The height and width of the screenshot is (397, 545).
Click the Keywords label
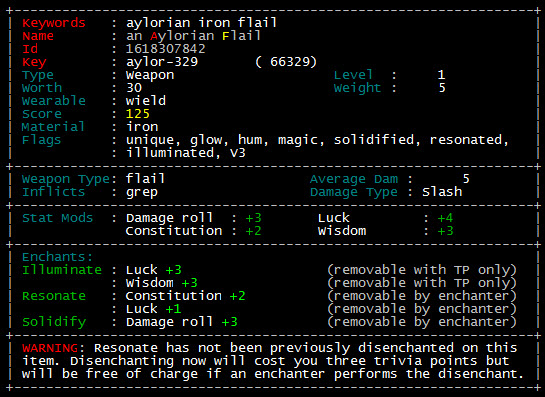click(54, 23)
